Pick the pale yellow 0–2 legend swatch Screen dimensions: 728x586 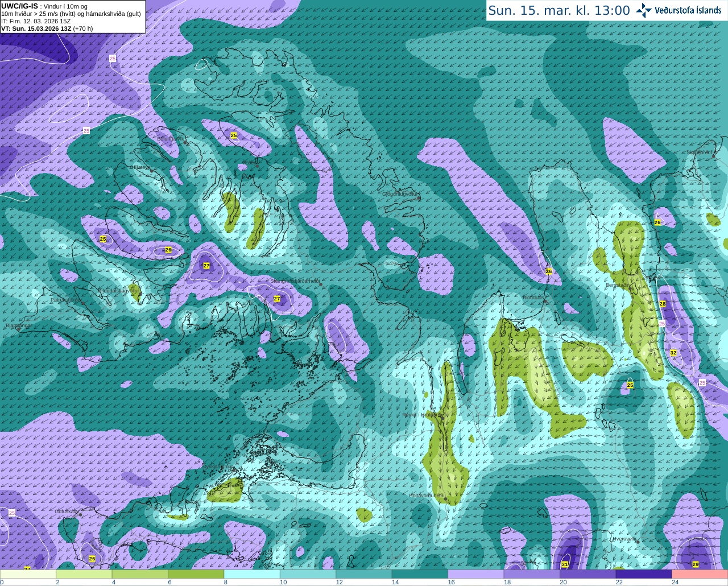tap(28, 574)
